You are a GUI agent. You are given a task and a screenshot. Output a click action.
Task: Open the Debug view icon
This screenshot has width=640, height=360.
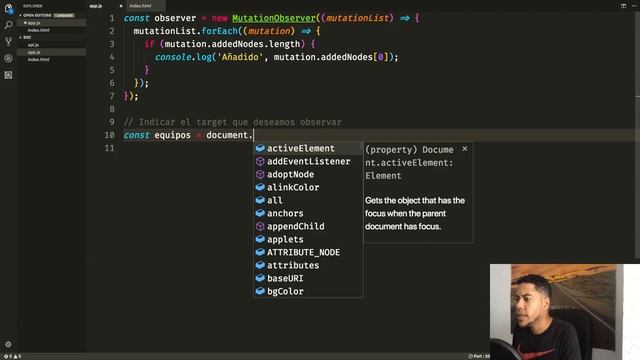(8, 58)
